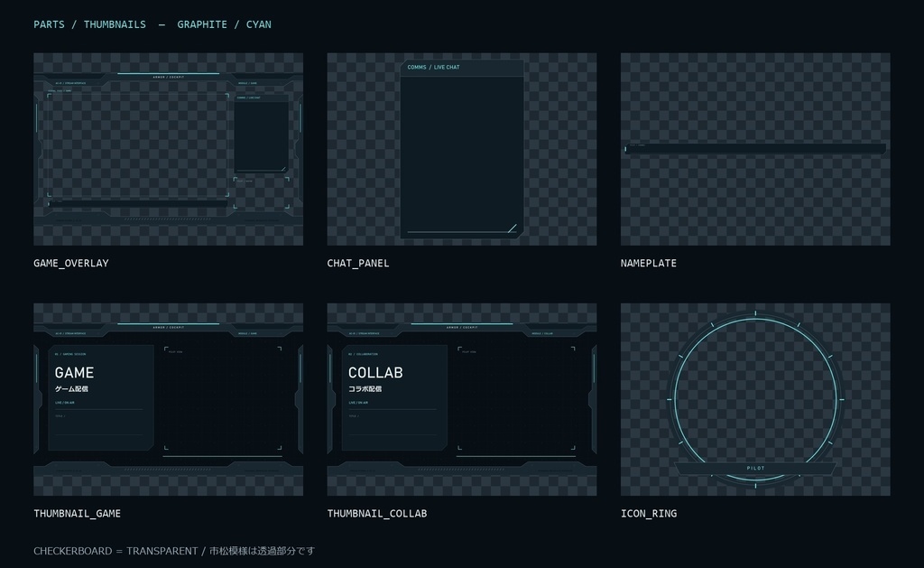
Task: Click the THUMBNAIL_COLLAB caption label
Action: (376, 514)
